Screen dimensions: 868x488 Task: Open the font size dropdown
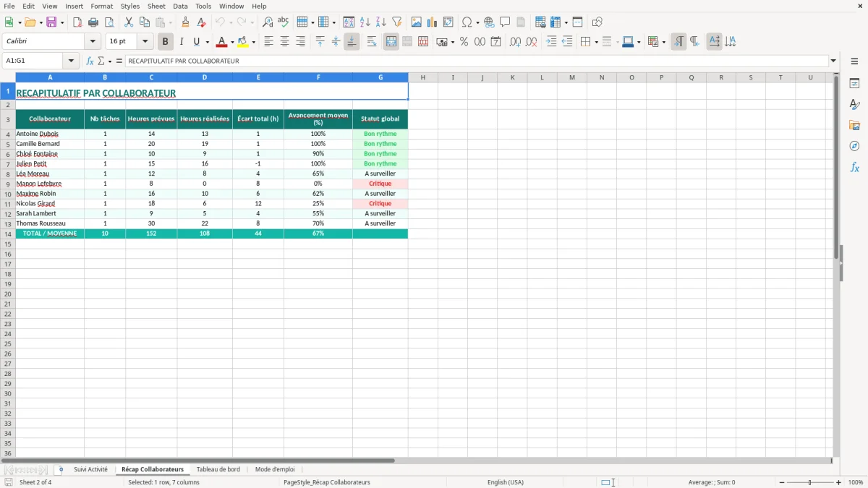pyautogui.click(x=145, y=41)
